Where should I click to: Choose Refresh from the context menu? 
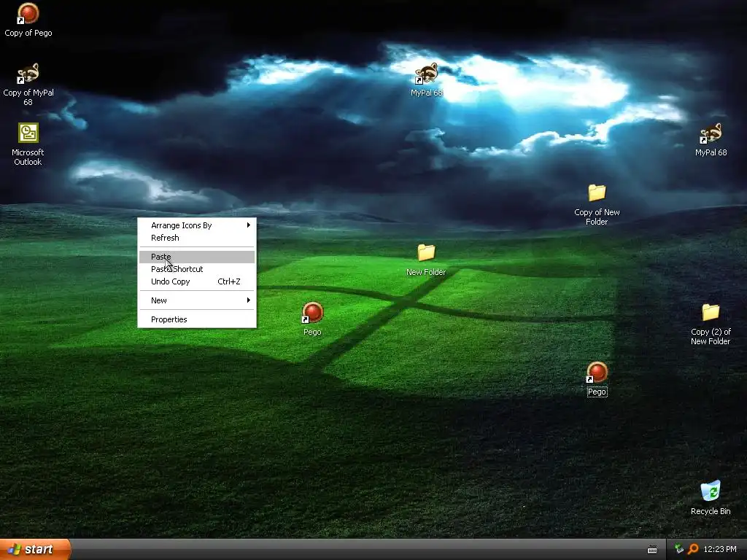tap(197, 238)
